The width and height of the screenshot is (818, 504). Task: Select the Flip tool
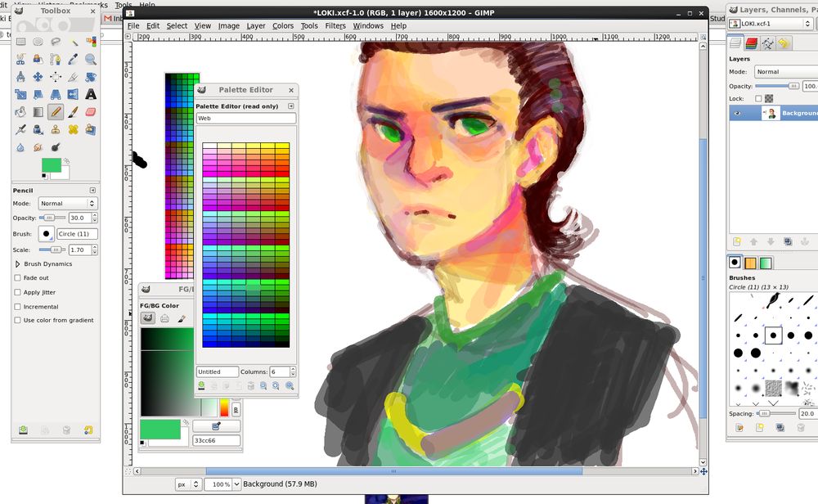(73, 94)
